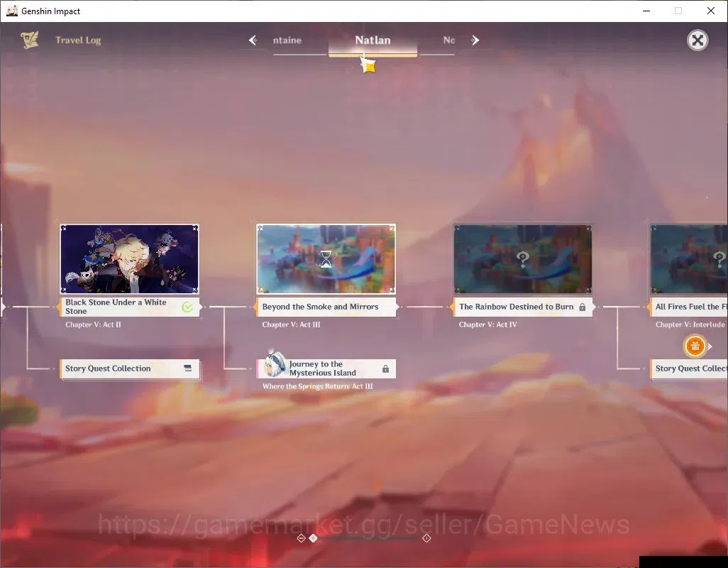Click Chapter V: Act II subtitle
The width and height of the screenshot is (728, 568).
pos(93,324)
